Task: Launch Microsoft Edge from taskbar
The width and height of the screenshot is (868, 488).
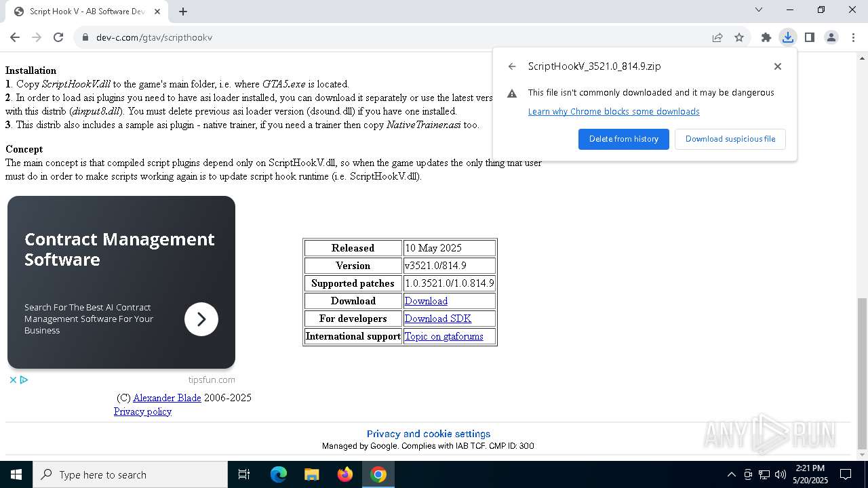Action: coord(279,474)
